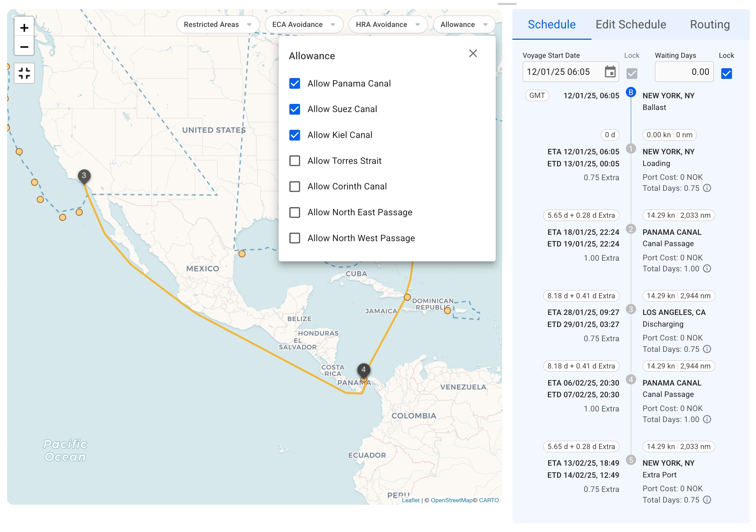Screen dimensions: 756x532
Task: Open the ECA Avoidance dropdown
Action: point(304,24)
